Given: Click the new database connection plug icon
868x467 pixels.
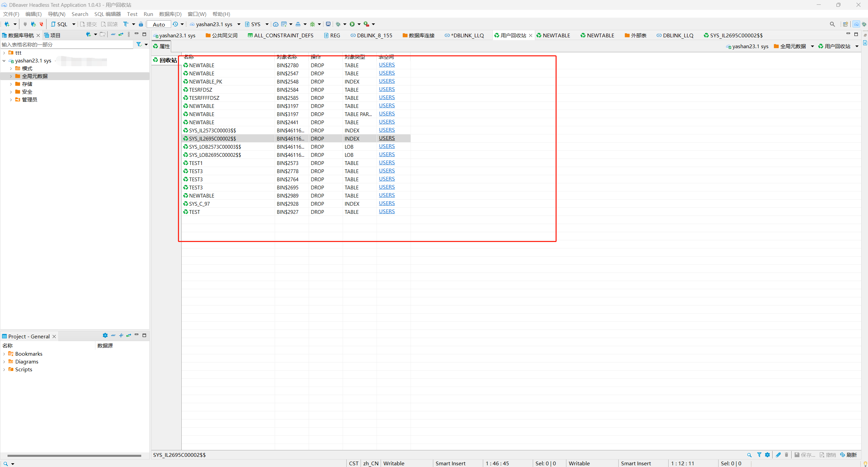Looking at the screenshot, I should (x=7, y=24).
